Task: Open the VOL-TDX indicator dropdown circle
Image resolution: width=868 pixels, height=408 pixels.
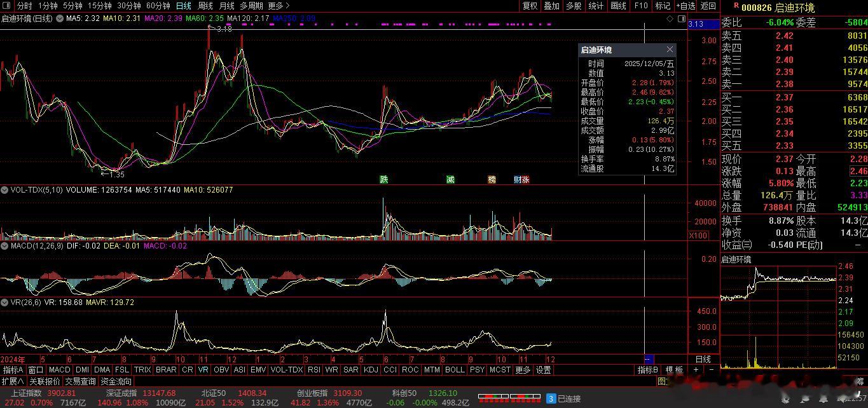Action: click(x=4, y=189)
